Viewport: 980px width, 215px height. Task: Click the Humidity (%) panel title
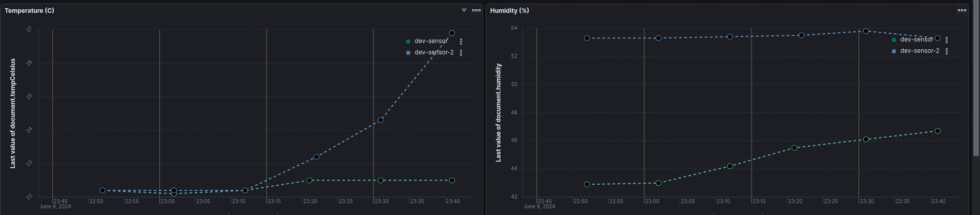[510, 10]
